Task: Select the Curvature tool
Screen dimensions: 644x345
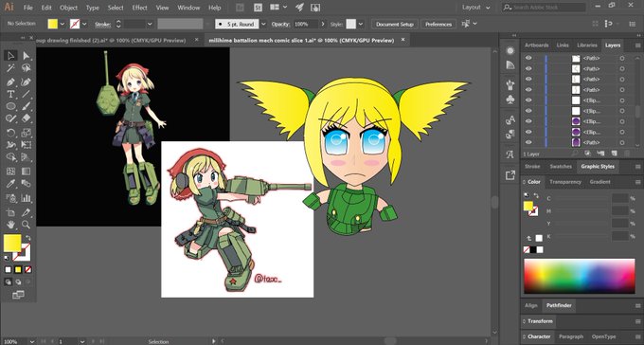Action: (26, 82)
